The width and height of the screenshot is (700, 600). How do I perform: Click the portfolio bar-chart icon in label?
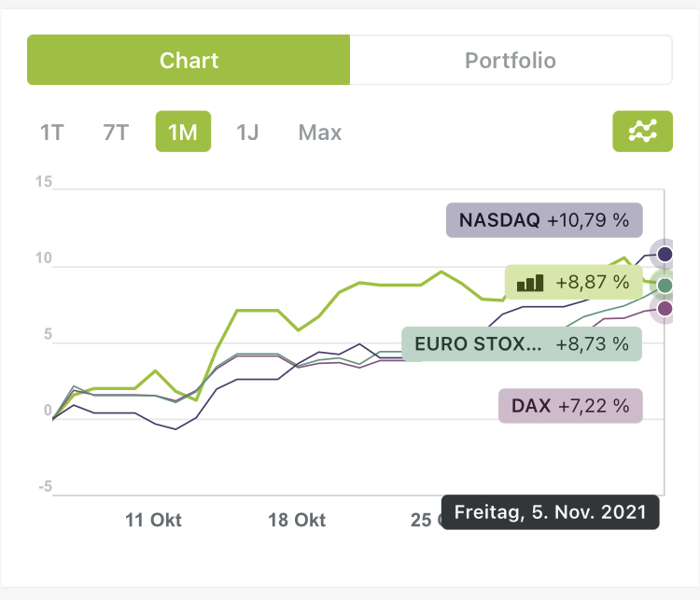coord(530,282)
